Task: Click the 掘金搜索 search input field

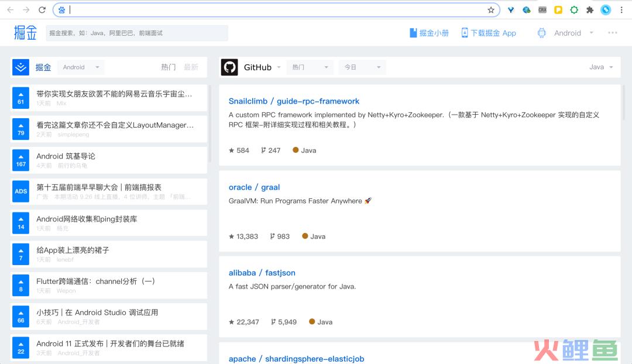Action: point(136,33)
